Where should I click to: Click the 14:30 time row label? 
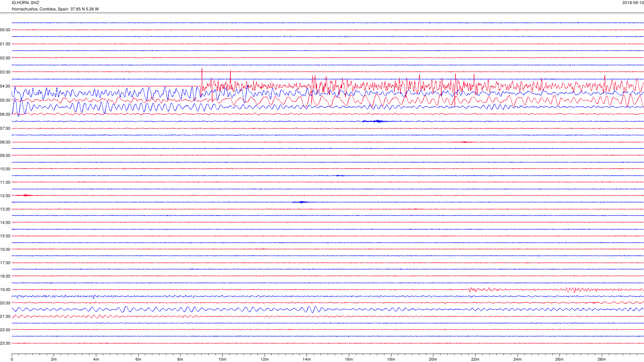5,223
